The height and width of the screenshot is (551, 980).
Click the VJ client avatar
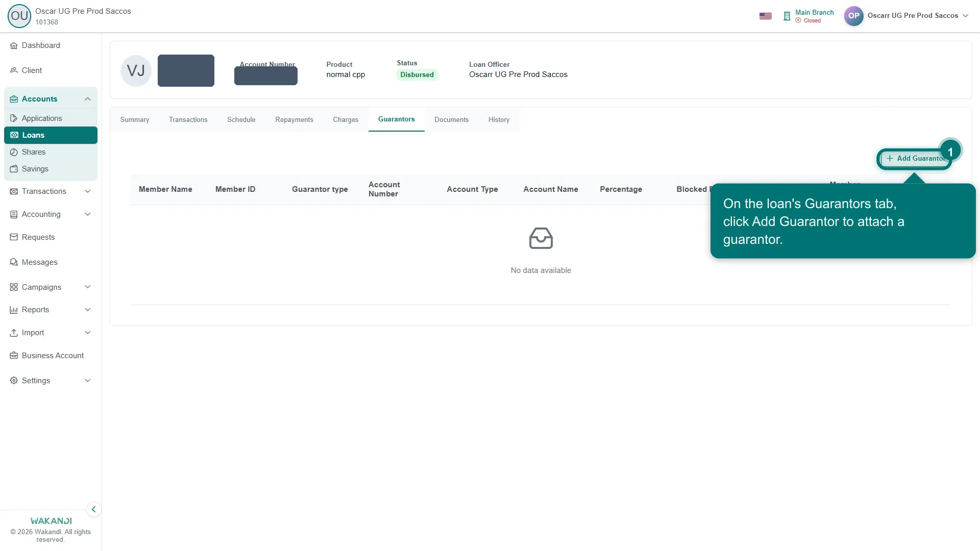click(x=136, y=70)
